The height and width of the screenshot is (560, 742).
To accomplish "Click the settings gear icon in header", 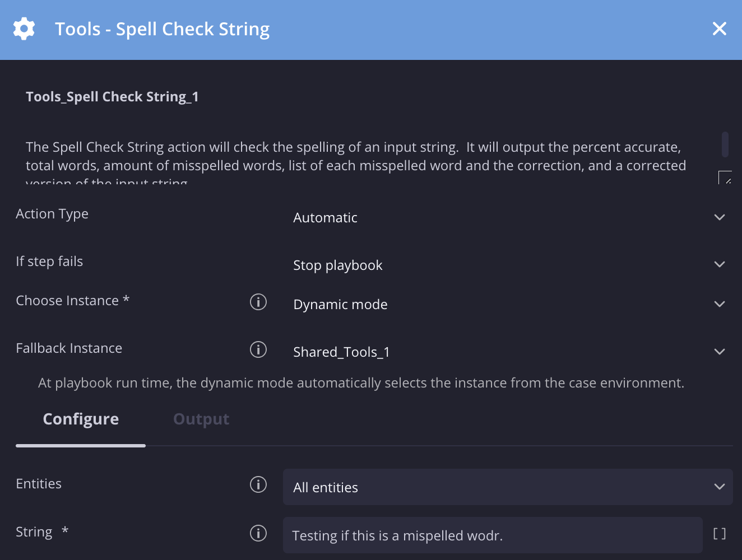I will [x=24, y=29].
